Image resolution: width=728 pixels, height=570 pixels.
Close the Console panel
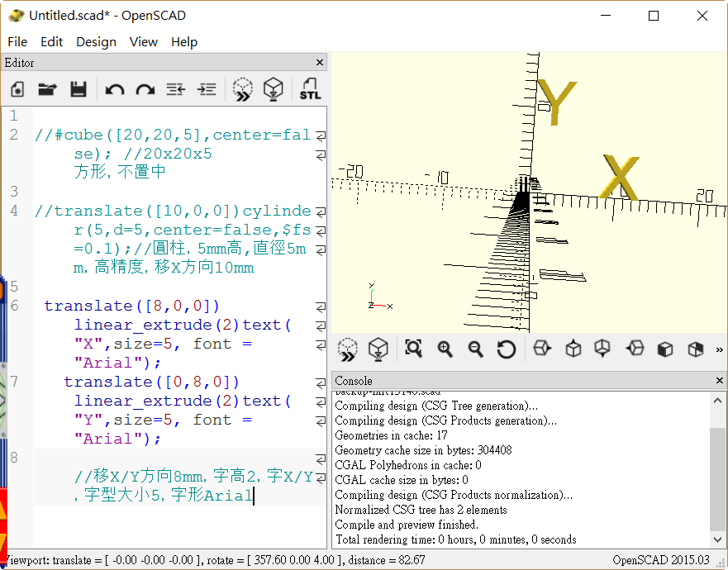pos(720,381)
